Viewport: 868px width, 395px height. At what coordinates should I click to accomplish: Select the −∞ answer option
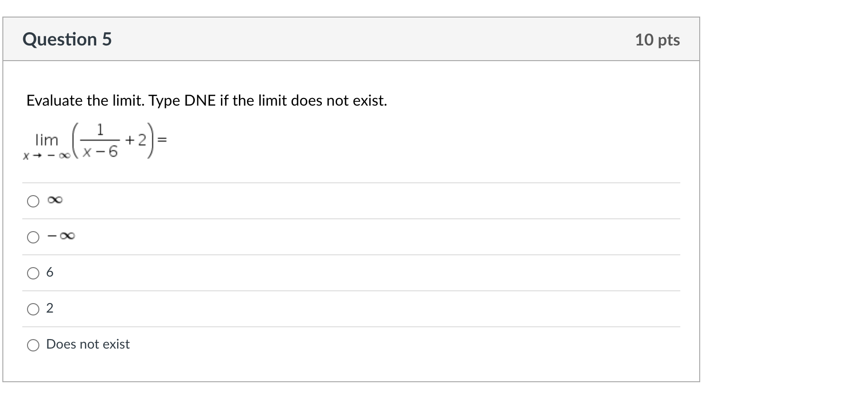33,237
